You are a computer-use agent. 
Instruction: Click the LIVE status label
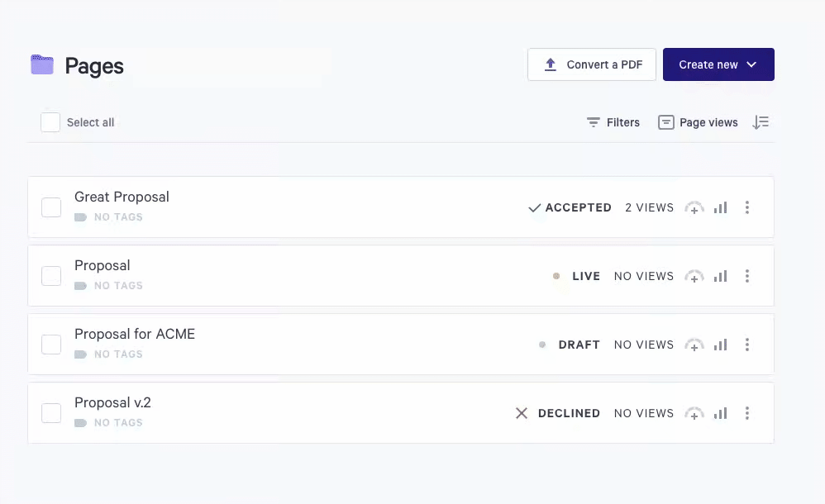(x=586, y=276)
